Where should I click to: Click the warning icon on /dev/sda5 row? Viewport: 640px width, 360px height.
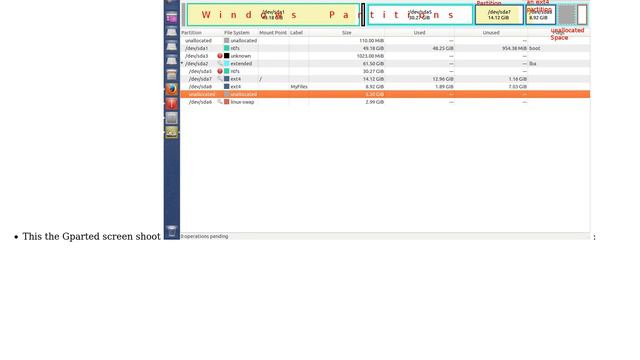pos(220,71)
